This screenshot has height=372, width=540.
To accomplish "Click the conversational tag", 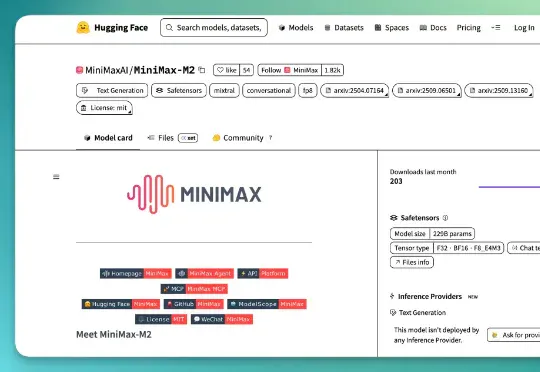I will pos(269,91).
